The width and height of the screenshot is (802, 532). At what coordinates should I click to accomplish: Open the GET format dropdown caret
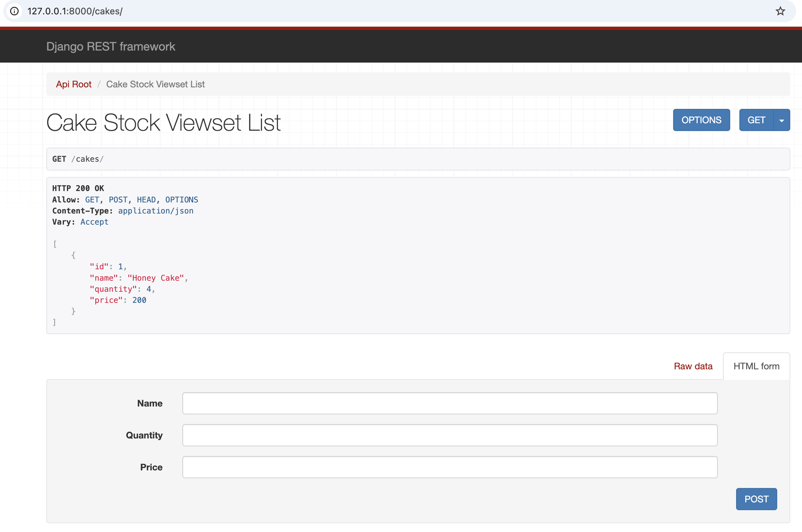pyautogui.click(x=782, y=120)
